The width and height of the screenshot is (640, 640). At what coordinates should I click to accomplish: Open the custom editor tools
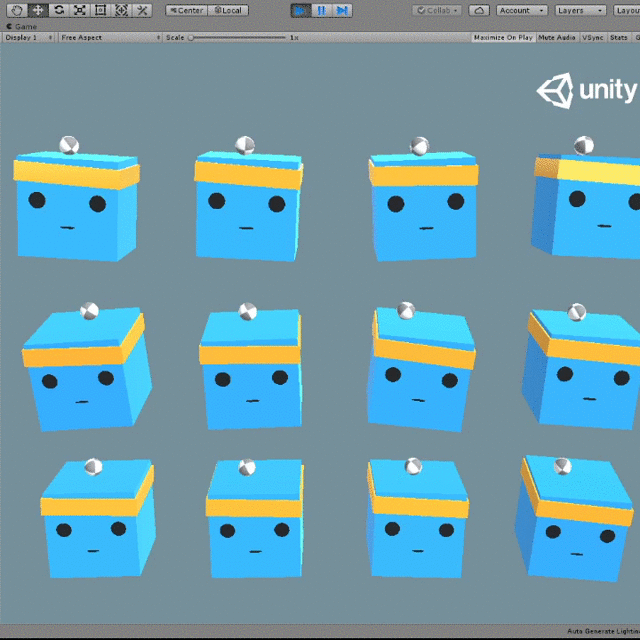coord(142,10)
